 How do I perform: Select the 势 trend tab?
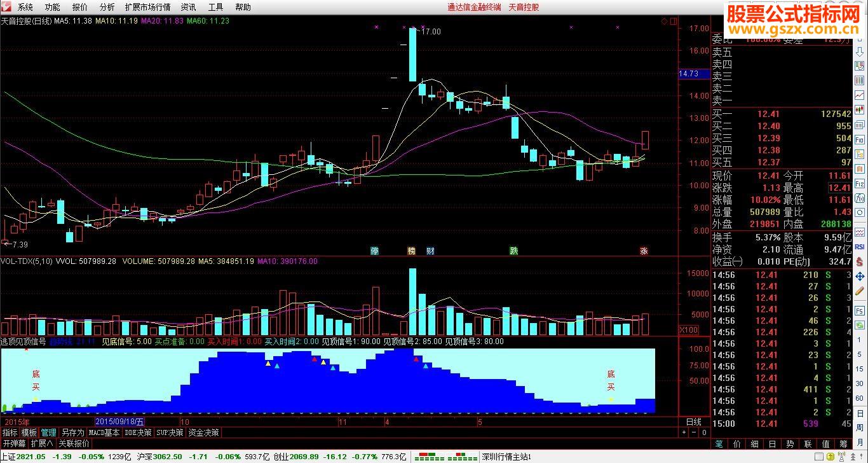[790, 444]
